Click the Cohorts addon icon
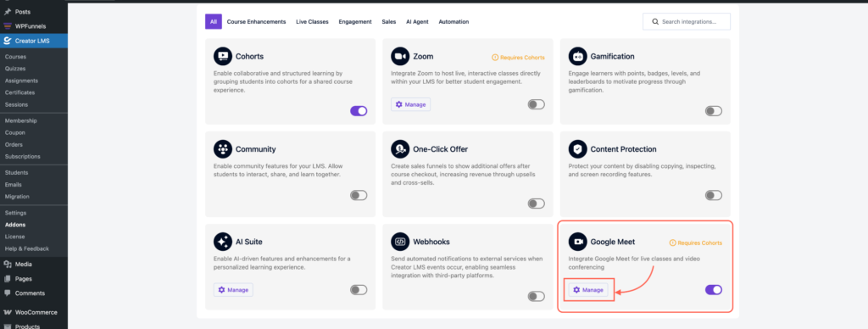The height and width of the screenshot is (329, 868). tap(223, 56)
